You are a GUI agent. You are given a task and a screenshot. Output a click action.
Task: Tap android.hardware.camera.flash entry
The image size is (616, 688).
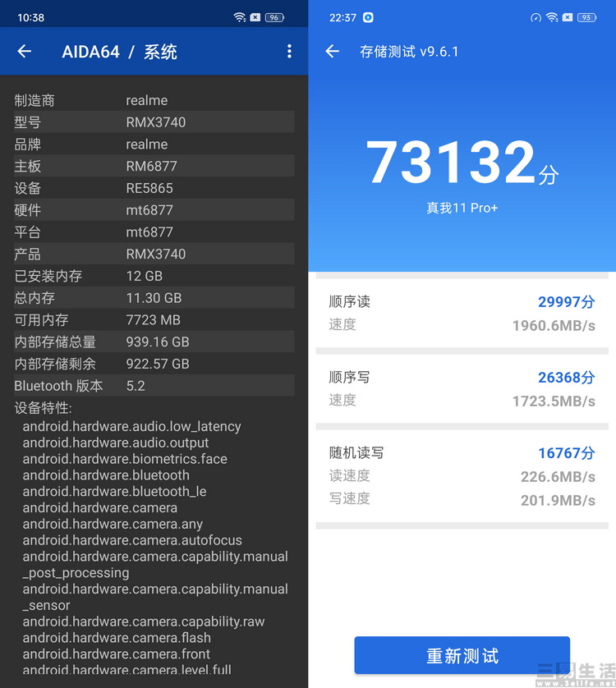(117, 638)
